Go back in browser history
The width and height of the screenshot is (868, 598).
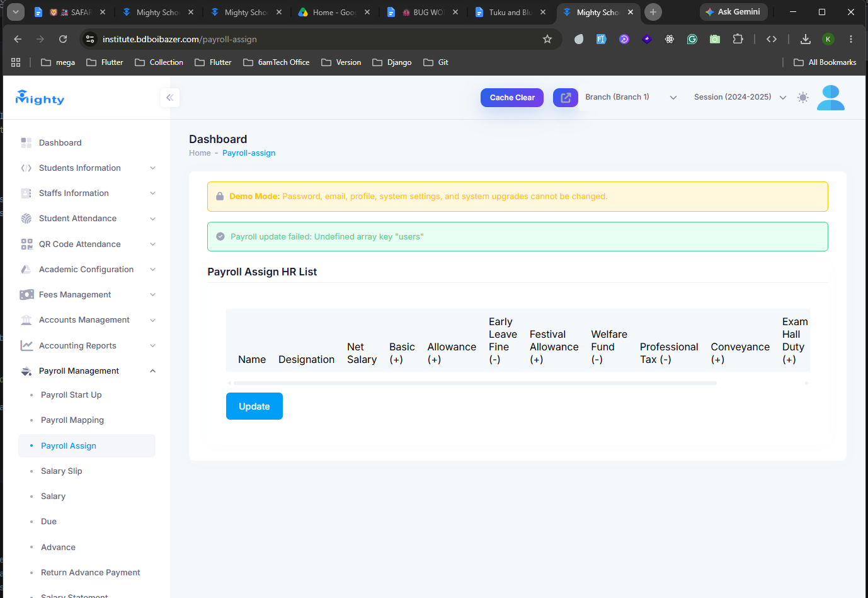click(x=18, y=39)
